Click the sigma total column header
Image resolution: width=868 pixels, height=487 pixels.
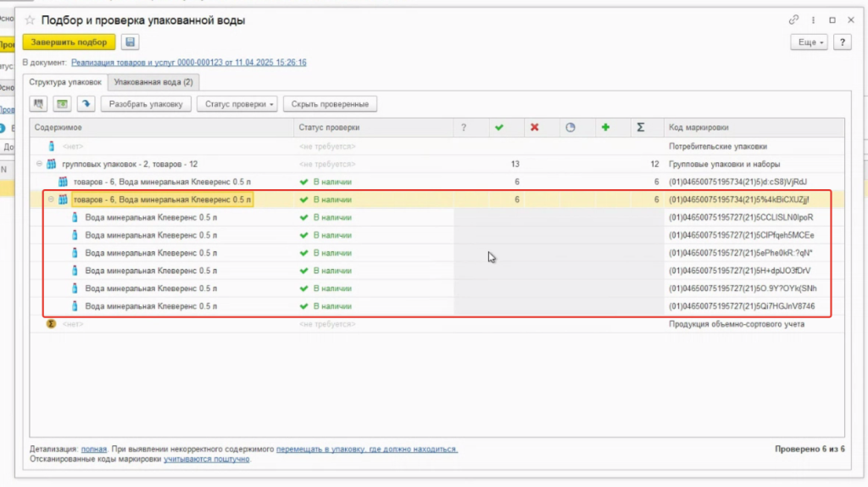(641, 127)
